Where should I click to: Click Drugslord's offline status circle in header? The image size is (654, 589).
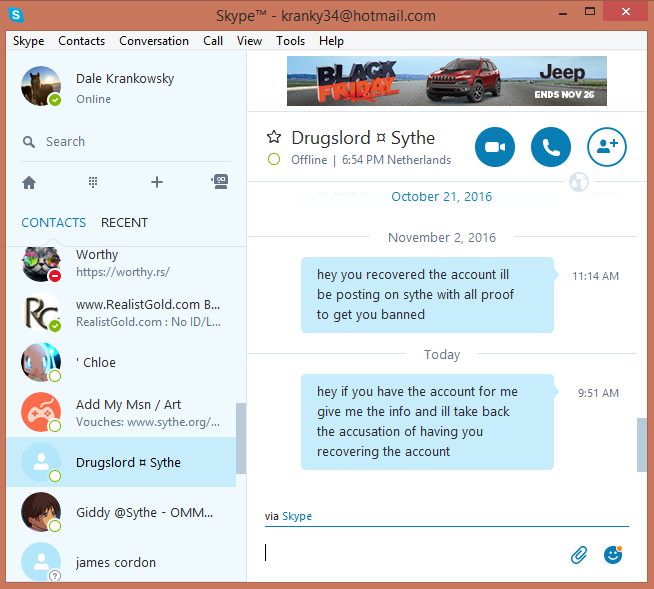[x=274, y=159]
